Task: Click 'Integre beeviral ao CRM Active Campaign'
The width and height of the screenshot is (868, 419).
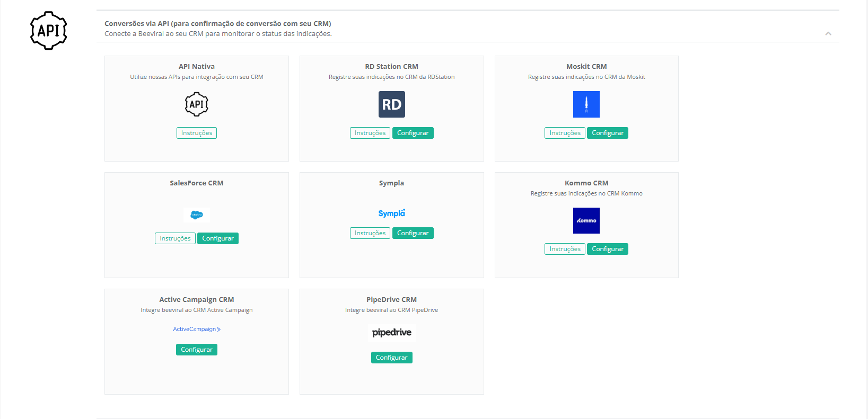Action: [x=197, y=310]
